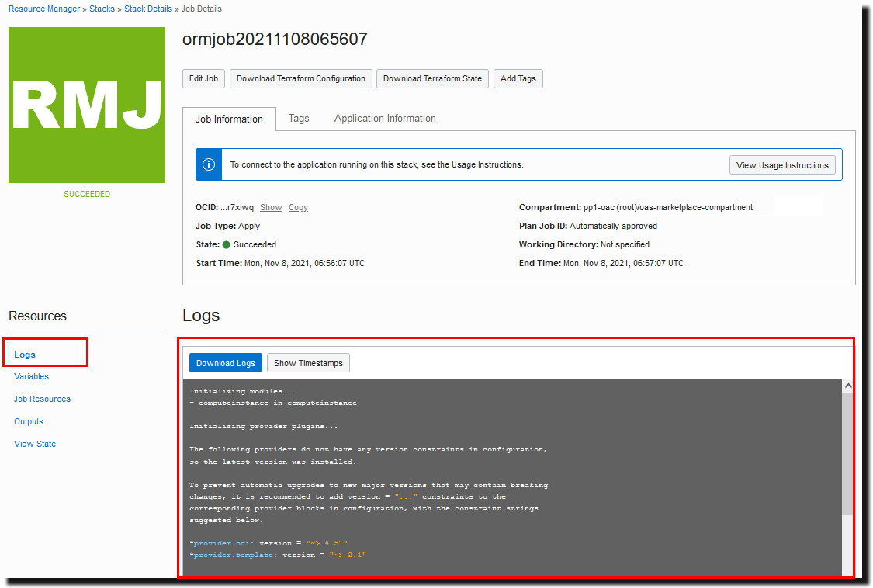Click the job name ormjob20211108065607
873x588 pixels.
coord(275,39)
